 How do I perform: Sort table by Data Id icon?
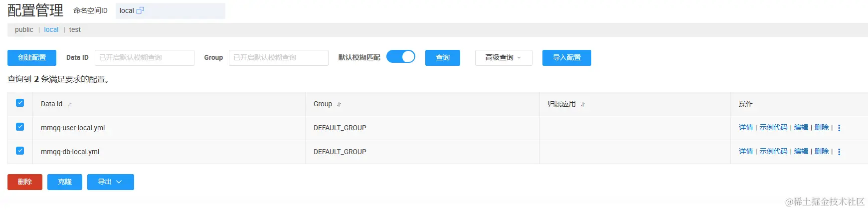tap(69, 104)
